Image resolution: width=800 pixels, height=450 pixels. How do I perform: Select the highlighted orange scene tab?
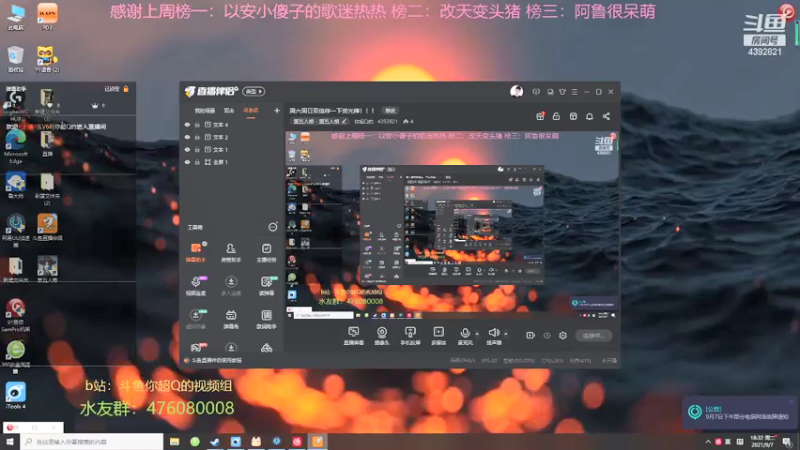point(251,111)
